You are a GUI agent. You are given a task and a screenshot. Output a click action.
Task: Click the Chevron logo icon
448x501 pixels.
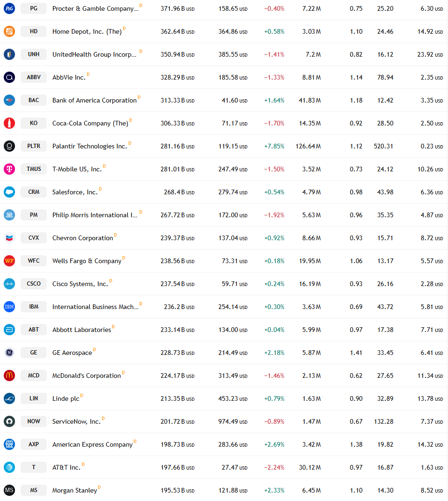[9, 238]
